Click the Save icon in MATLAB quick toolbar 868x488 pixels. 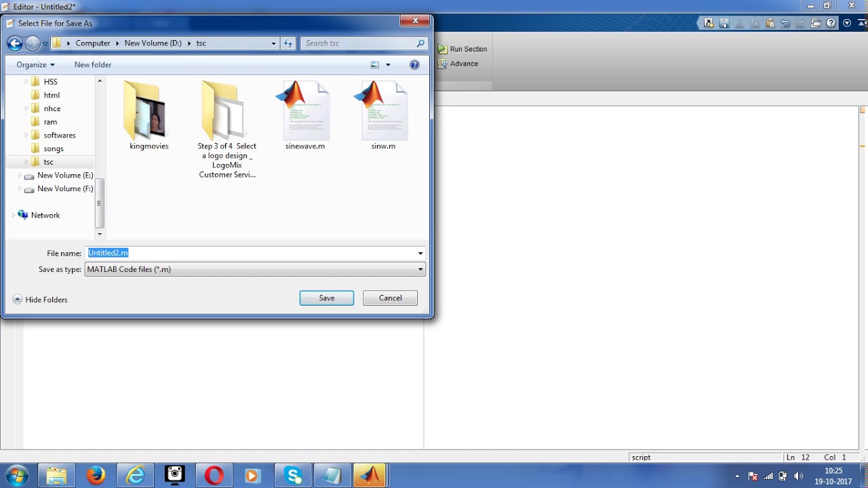(724, 23)
